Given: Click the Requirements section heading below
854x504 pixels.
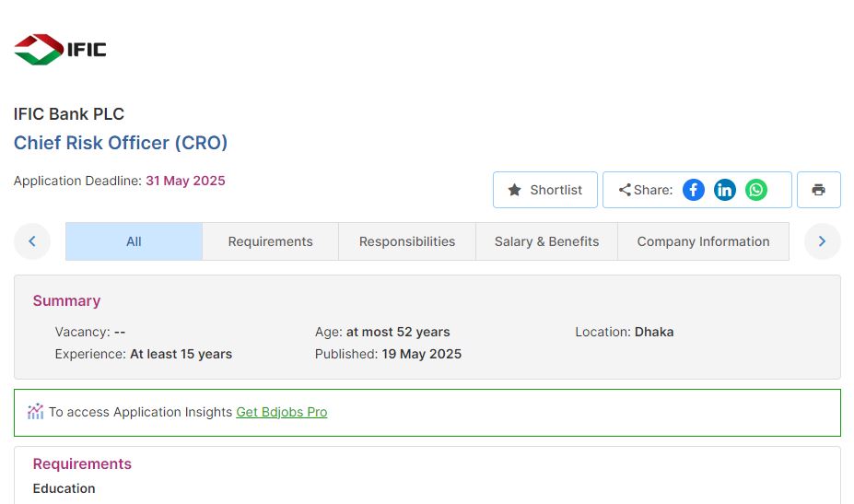Looking at the screenshot, I should coord(82,463).
